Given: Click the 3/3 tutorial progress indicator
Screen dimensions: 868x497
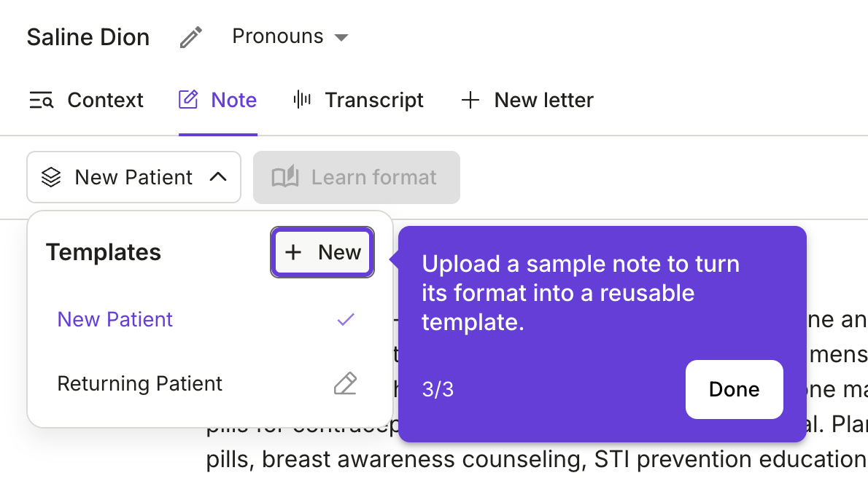Looking at the screenshot, I should tap(438, 389).
